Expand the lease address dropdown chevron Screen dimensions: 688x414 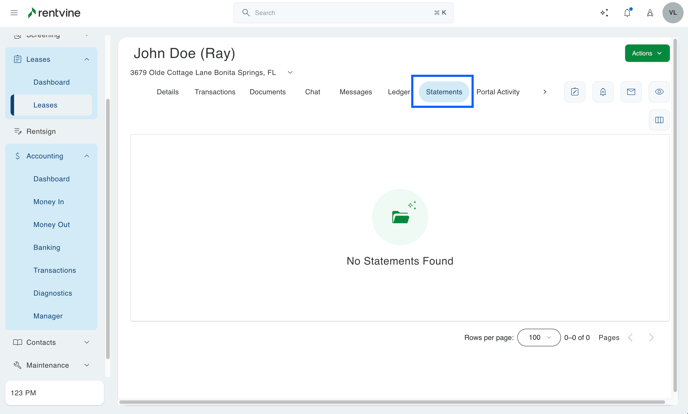point(290,73)
